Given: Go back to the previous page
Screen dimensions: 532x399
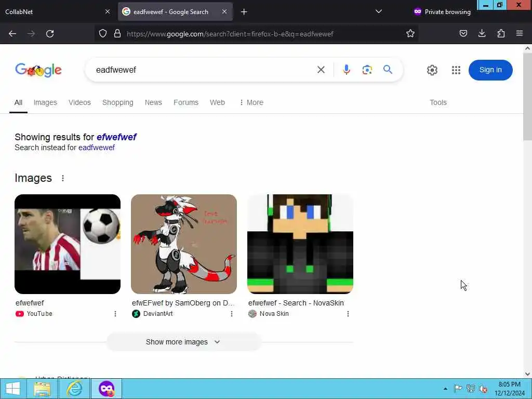Looking at the screenshot, I should tap(12, 34).
